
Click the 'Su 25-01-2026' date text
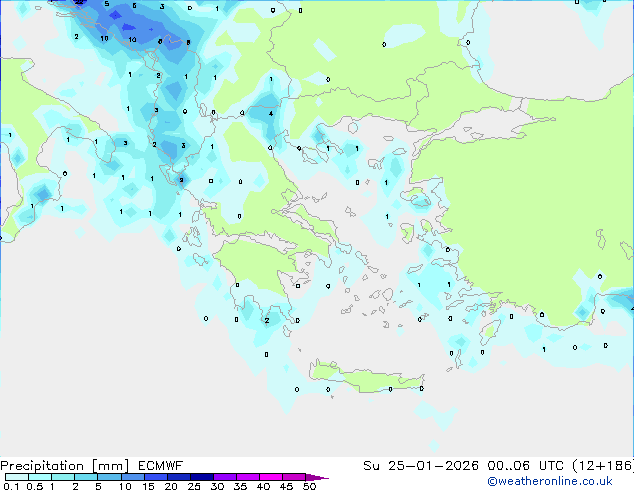pyautogui.click(x=421, y=466)
